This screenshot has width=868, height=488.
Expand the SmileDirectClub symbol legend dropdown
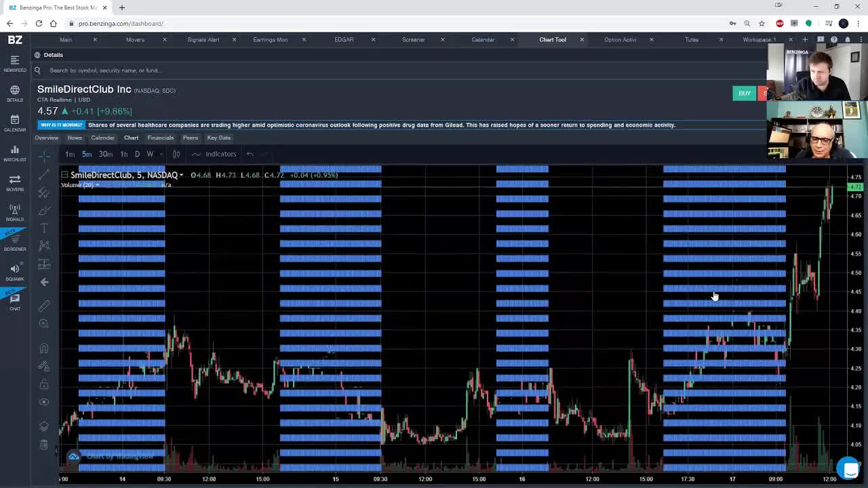[x=181, y=176]
